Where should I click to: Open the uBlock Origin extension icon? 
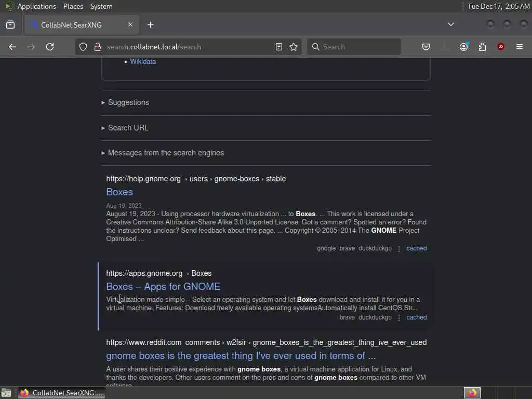click(500, 47)
